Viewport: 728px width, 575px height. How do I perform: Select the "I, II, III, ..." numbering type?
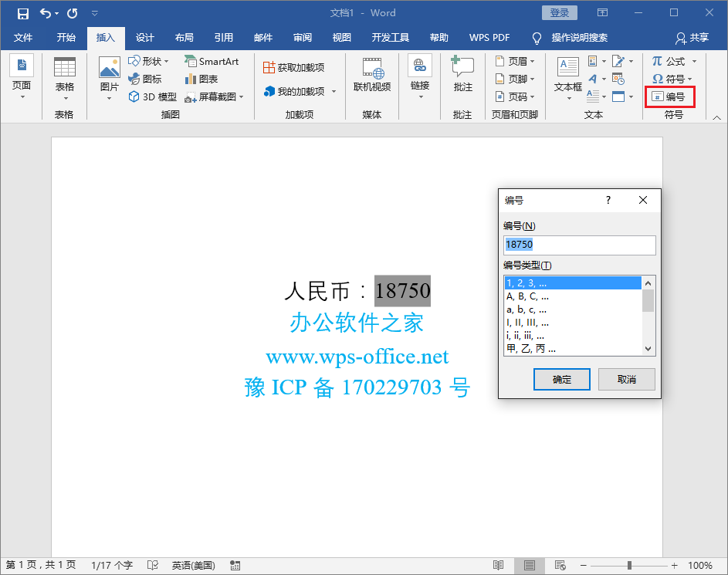573,323
